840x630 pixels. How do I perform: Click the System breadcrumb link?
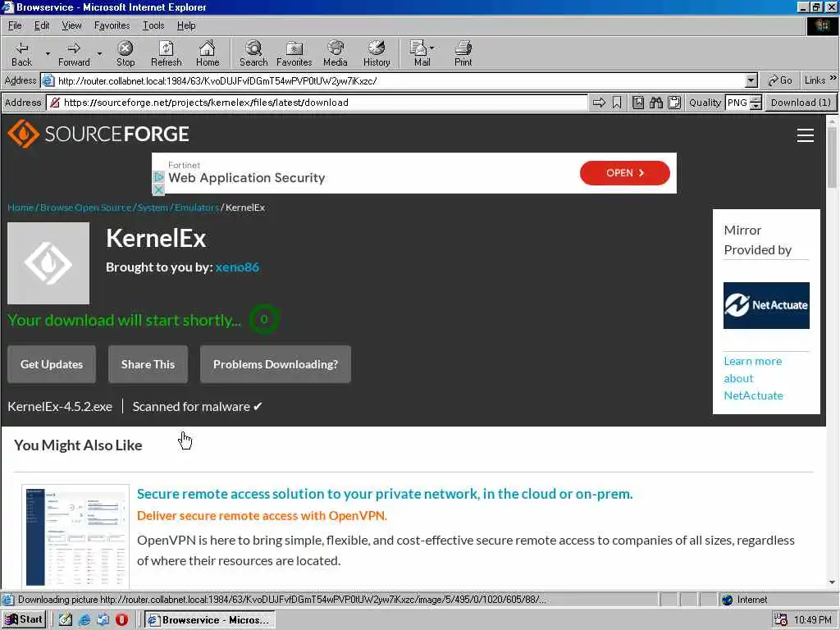[153, 208]
